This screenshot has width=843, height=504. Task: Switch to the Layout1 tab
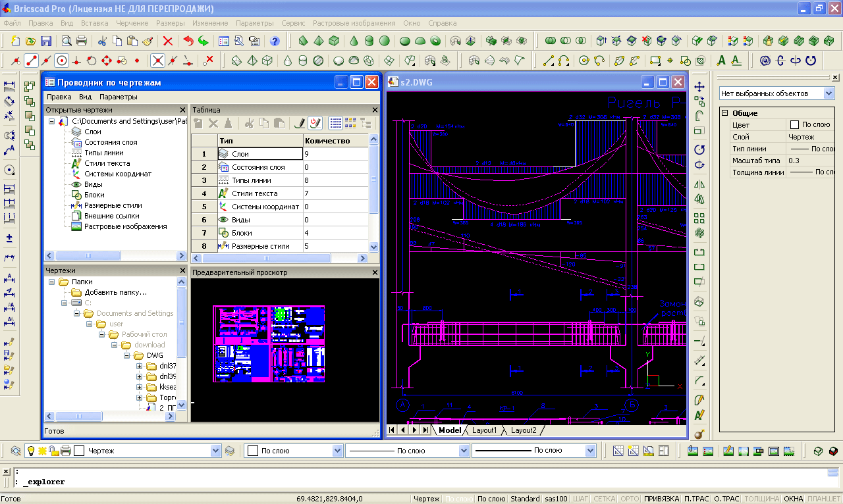[483, 430]
